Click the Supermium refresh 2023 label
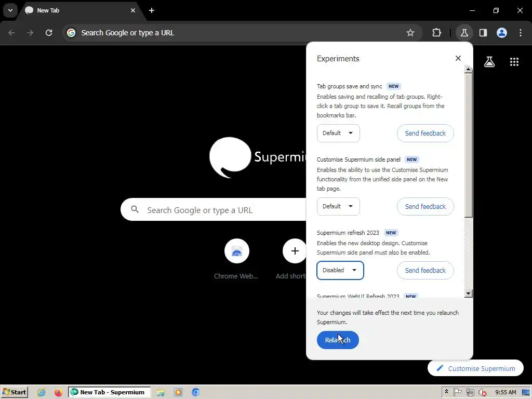This screenshot has width=532, height=399. (348, 233)
